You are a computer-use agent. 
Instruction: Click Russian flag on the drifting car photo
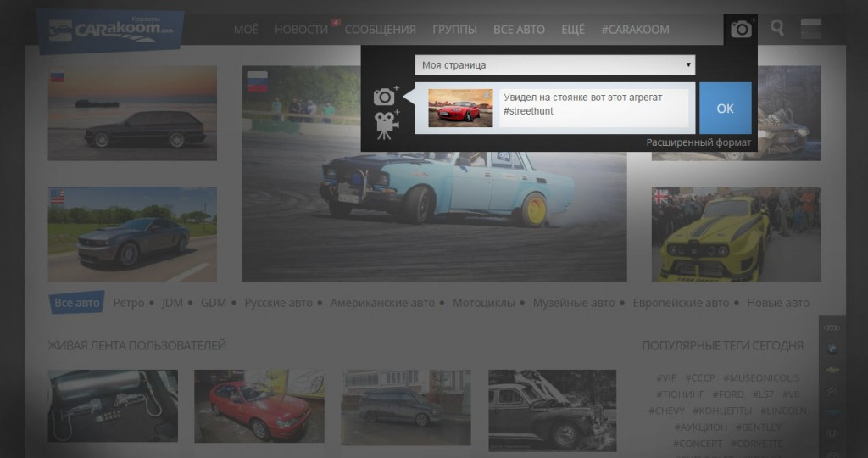[258, 81]
